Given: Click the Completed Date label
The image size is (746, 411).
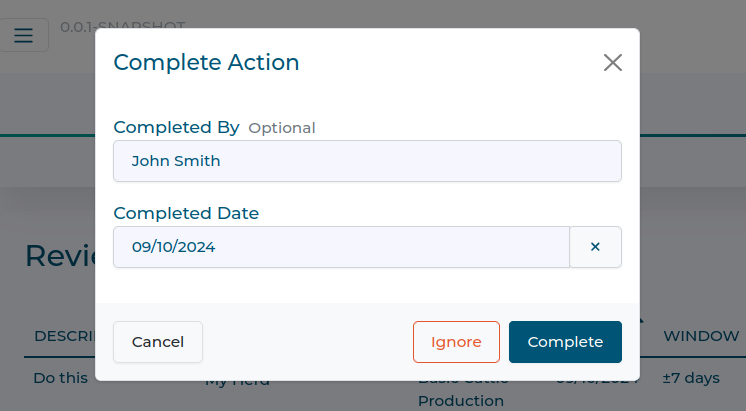Looking at the screenshot, I should pyautogui.click(x=186, y=213).
